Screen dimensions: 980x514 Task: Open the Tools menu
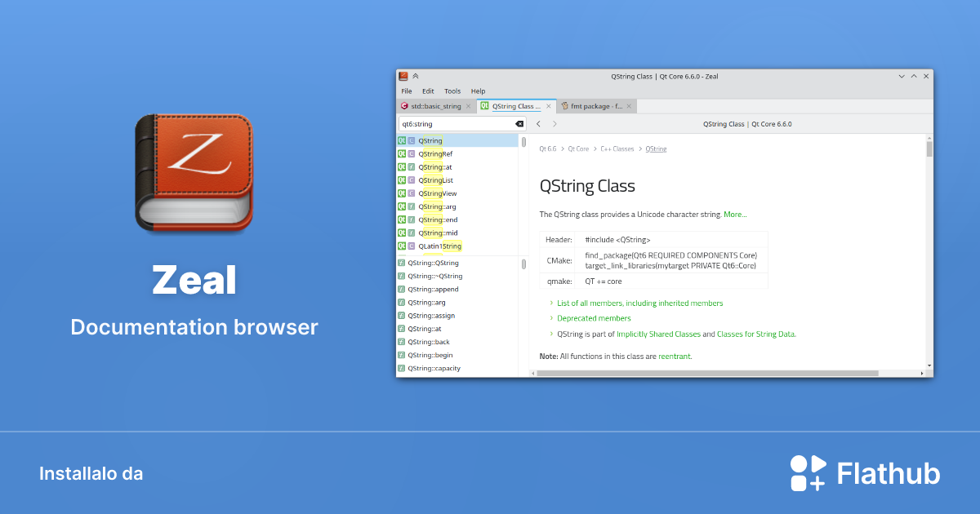[x=452, y=91]
